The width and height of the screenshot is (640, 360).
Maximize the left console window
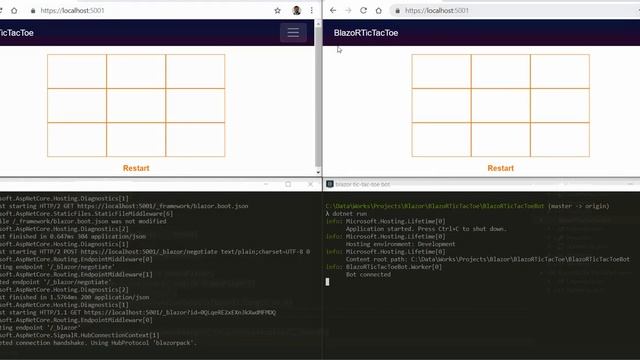click(x=288, y=184)
